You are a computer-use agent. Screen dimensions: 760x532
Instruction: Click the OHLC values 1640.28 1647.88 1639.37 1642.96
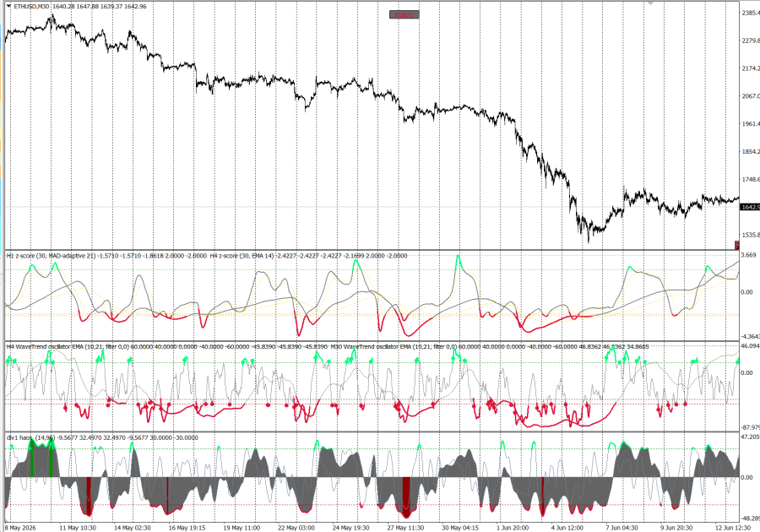pos(99,6)
